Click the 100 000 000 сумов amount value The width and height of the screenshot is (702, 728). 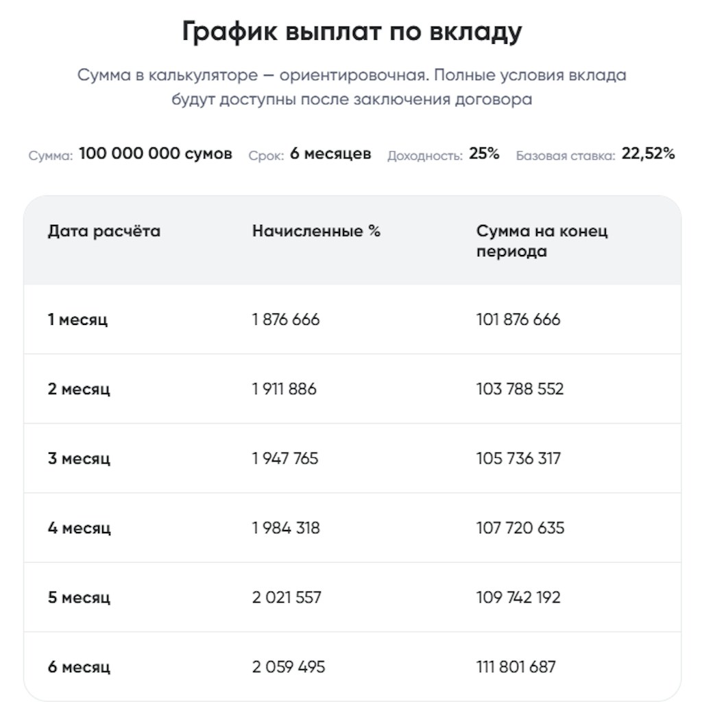(x=156, y=154)
